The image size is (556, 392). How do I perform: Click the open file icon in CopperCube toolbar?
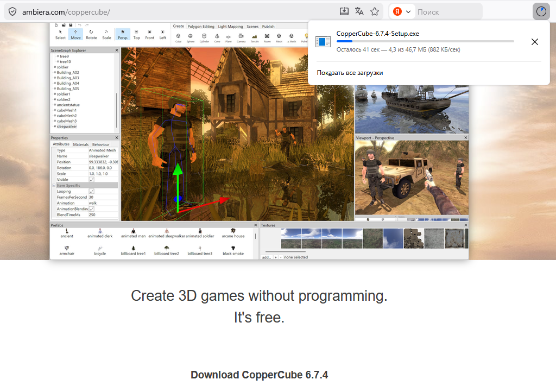coord(64,25)
